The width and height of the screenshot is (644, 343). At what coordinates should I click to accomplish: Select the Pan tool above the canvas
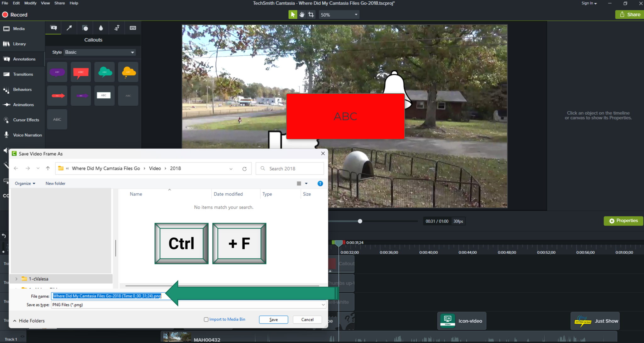click(x=302, y=14)
